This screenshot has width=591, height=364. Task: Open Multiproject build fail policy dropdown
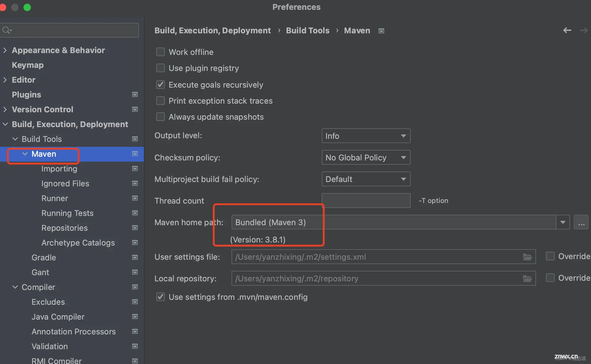pyautogui.click(x=366, y=179)
